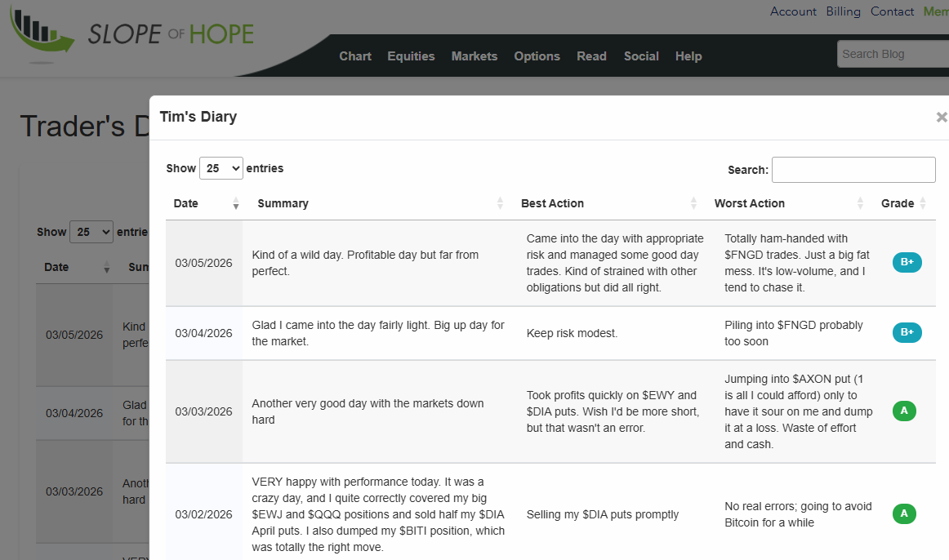Open the Options menu
The width and height of the screenshot is (949, 560).
(x=537, y=56)
